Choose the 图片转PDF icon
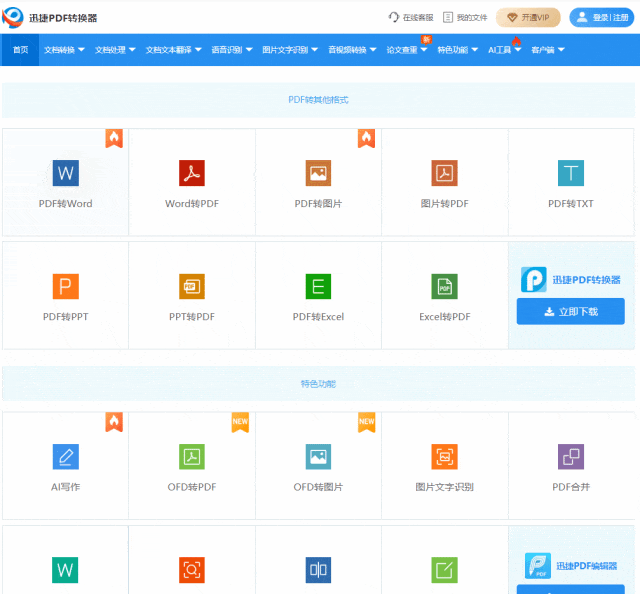The height and width of the screenshot is (594, 640). point(444,173)
